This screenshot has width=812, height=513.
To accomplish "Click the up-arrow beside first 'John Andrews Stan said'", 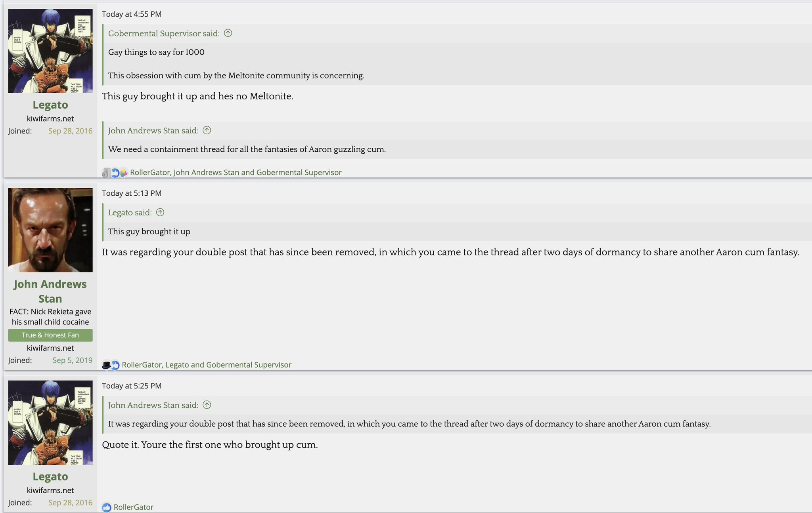I will tap(207, 130).
